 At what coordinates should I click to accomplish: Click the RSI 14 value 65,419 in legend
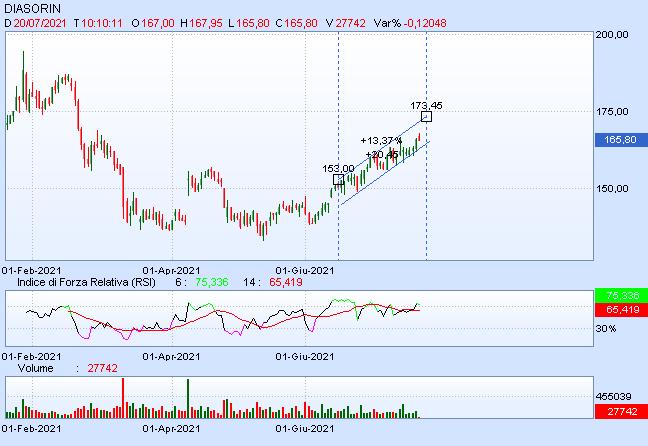(x=286, y=282)
